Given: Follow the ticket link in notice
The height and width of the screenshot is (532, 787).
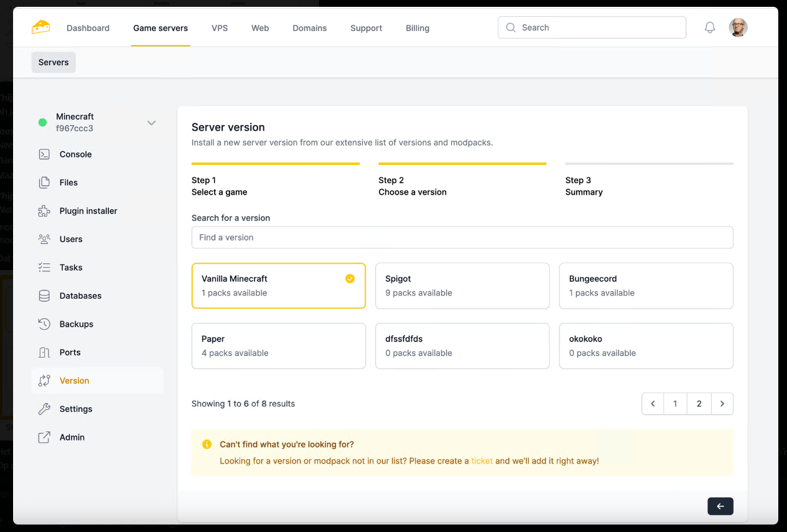Looking at the screenshot, I should tap(482, 461).
